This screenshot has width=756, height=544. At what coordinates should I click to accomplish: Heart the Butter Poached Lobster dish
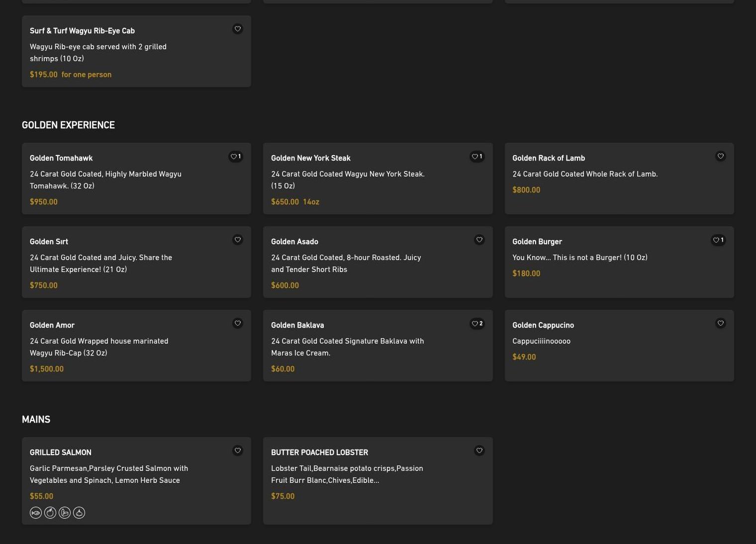pyautogui.click(x=479, y=451)
